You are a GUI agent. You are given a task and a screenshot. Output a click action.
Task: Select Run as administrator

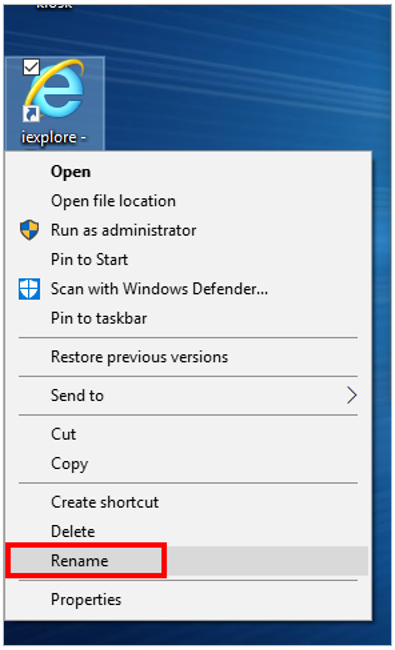click(124, 230)
